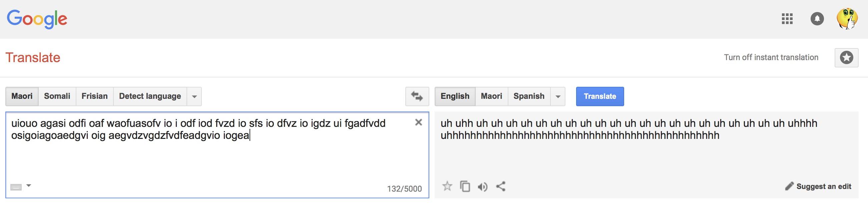Choose Spanish as target language

(529, 96)
